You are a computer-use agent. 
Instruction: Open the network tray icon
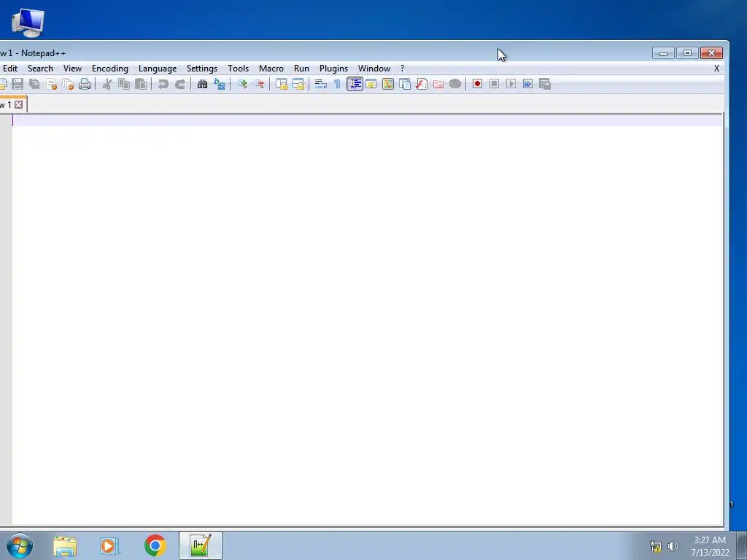(x=656, y=546)
